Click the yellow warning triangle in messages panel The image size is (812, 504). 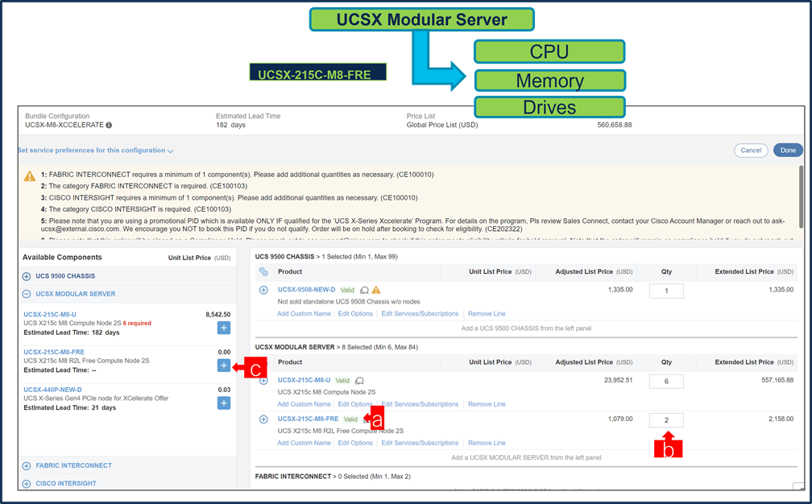[30, 176]
